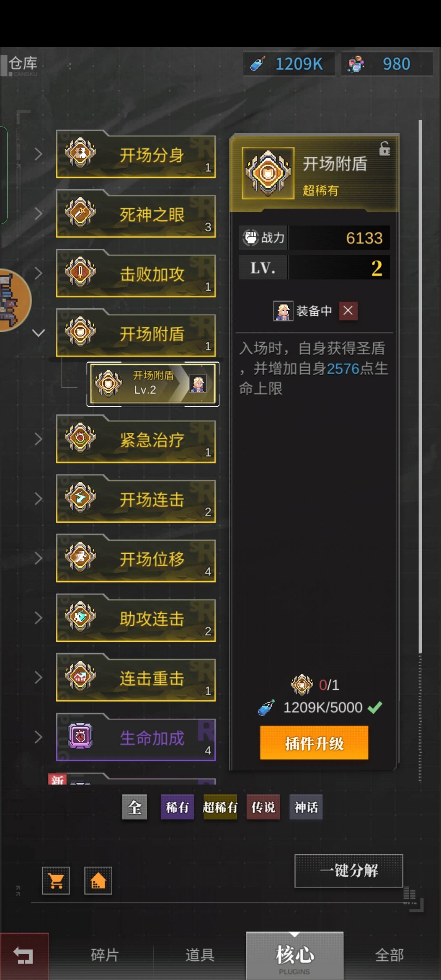
Task: Tap the gem currency icon beside 980
Action: pyautogui.click(x=356, y=64)
